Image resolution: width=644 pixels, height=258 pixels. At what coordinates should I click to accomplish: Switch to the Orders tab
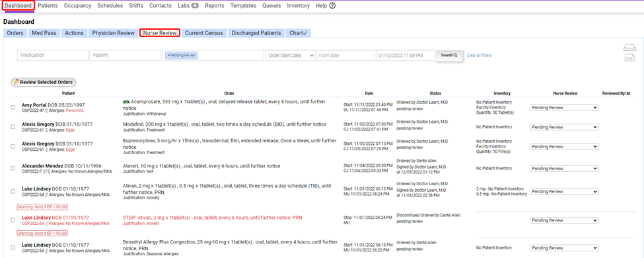pyautogui.click(x=15, y=33)
